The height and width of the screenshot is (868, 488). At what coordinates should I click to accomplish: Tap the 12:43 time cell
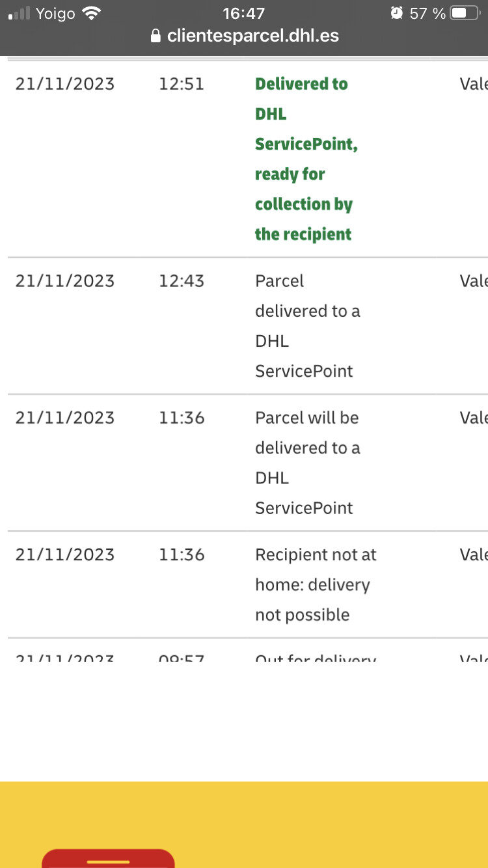(182, 280)
